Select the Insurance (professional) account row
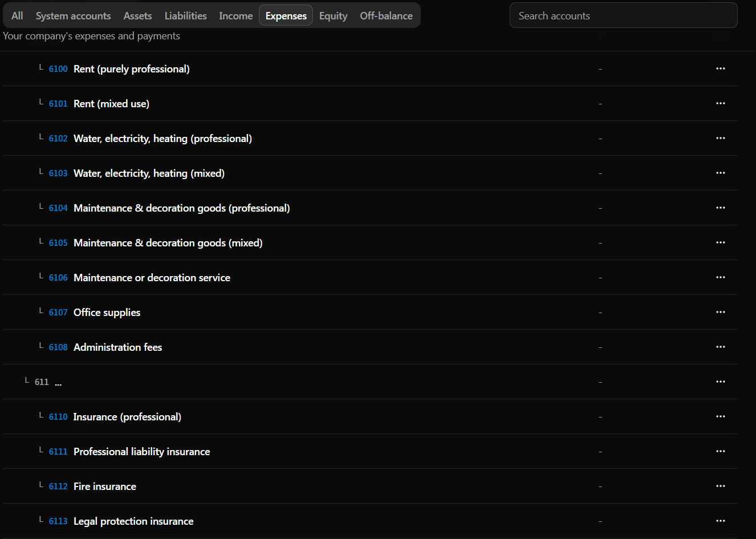Viewport: 756px width, 539px height. [127, 417]
